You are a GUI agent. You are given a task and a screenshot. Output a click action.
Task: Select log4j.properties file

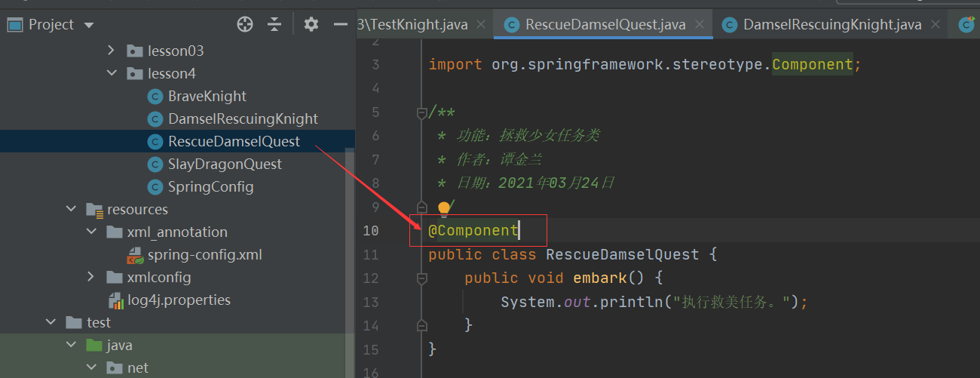(177, 300)
